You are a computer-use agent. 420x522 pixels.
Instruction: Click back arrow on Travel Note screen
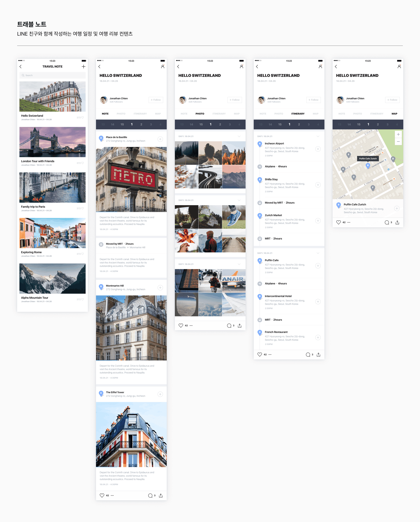21,66
